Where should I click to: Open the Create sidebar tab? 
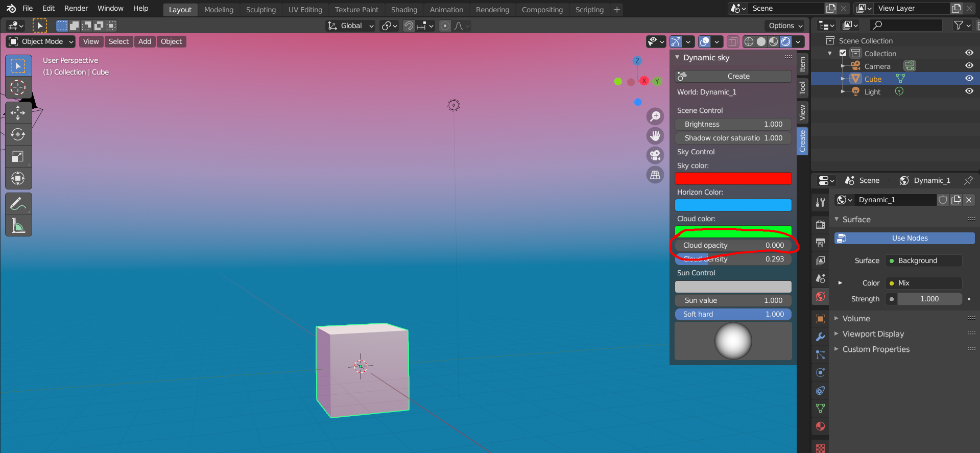click(x=802, y=141)
